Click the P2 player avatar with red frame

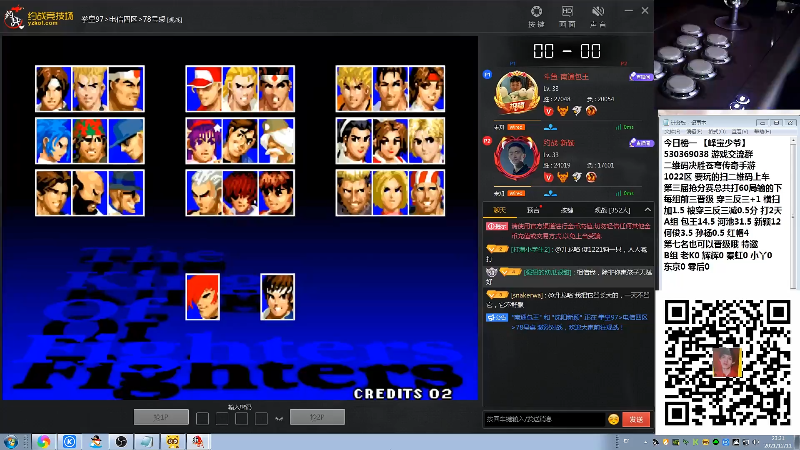[x=517, y=159]
